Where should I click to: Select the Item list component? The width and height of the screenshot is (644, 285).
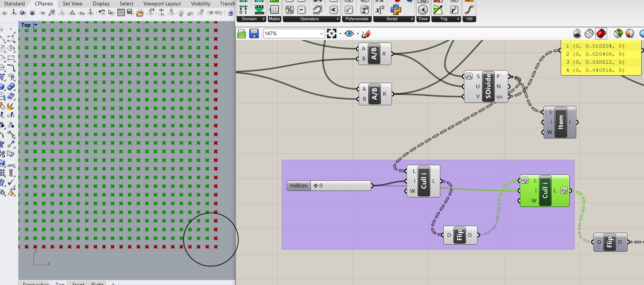pyautogui.click(x=560, y=122)
